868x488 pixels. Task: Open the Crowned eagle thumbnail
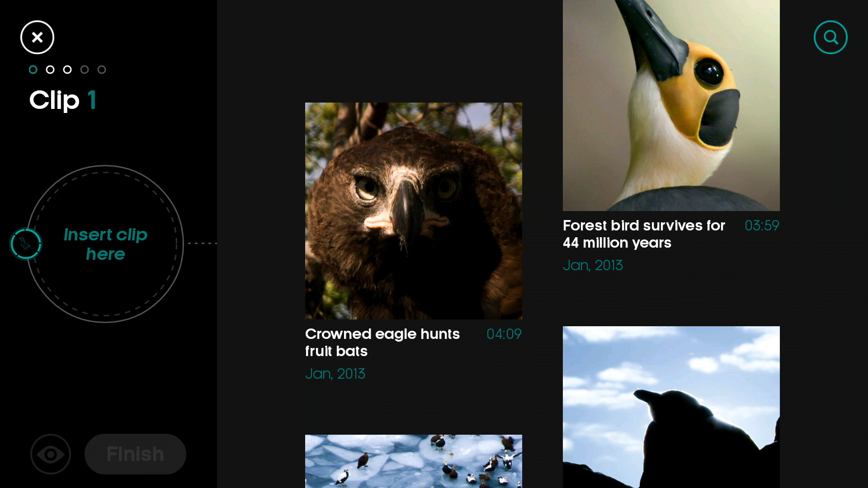(414, 211)
